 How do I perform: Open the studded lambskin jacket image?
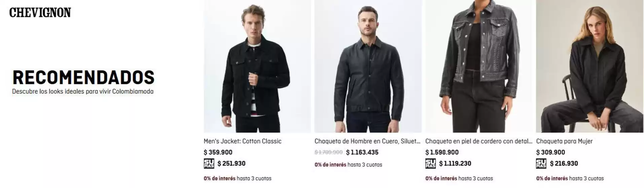click(x=479, y=66)
